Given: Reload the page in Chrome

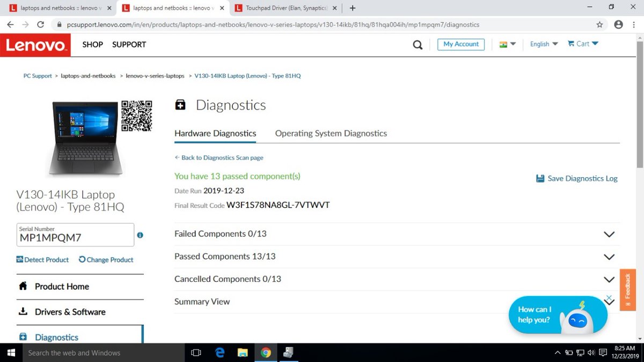Looking at the screenshot, I should click(40, 25).
